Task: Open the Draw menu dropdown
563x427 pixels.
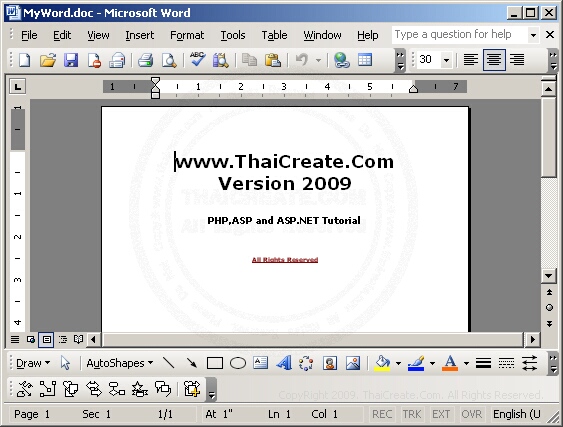Action: coord(33,363)
